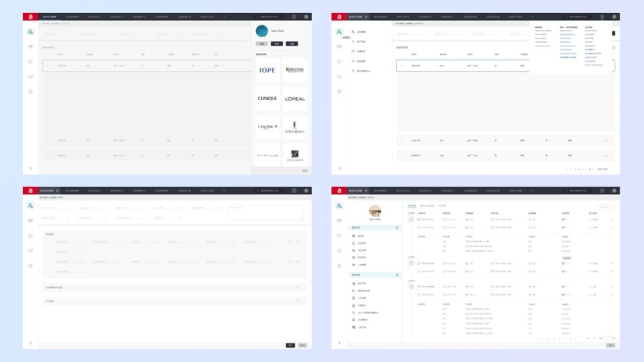Click the middle dark button under Sam Chen's name

277,44
